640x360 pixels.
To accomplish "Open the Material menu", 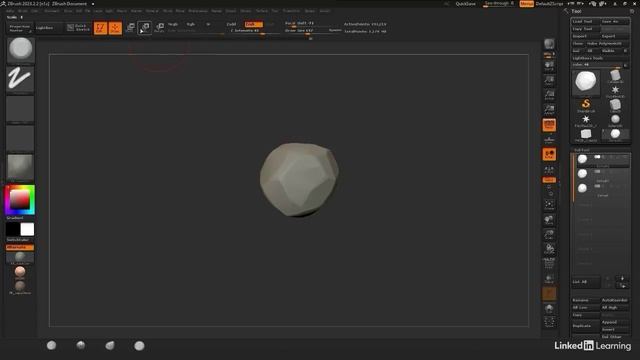I will point(152,11).
